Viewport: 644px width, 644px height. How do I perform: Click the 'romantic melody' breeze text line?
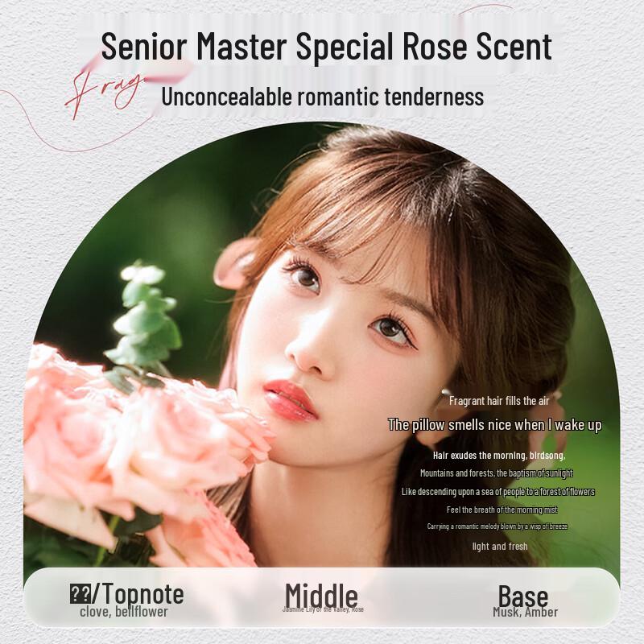point(497,526)
